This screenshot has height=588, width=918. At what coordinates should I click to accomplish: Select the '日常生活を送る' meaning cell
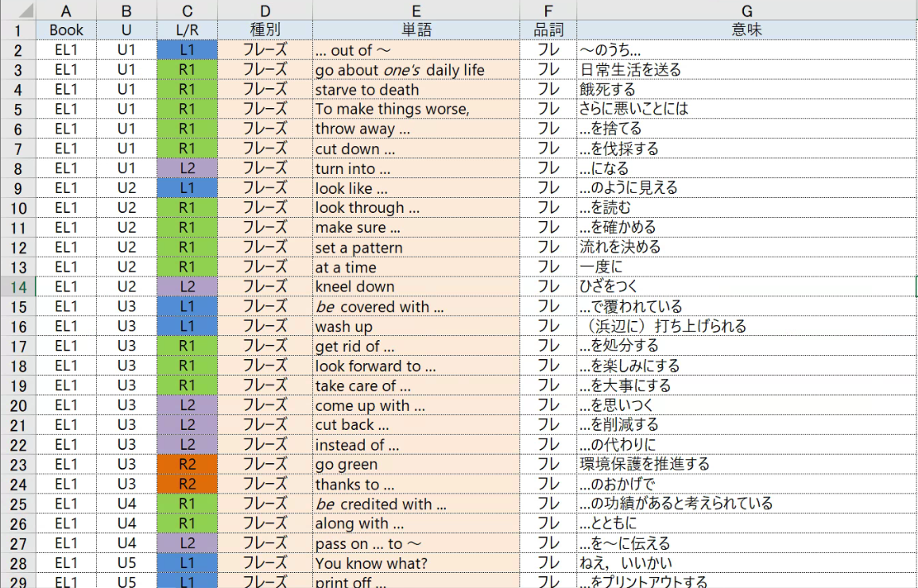pos(746,70)
